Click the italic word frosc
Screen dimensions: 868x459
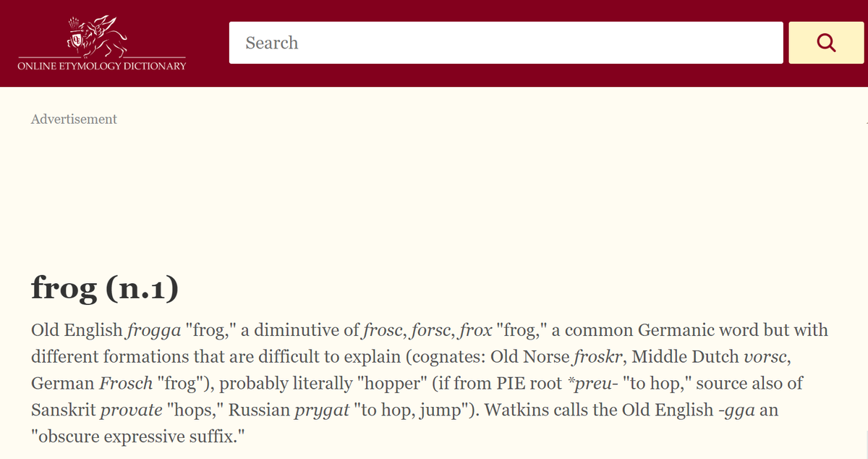click(x=383, y=331)
